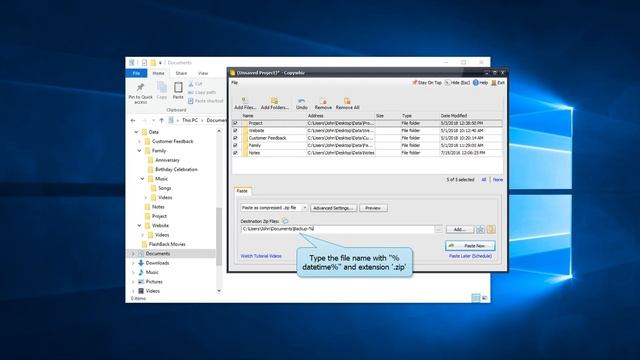Click the Exit icon in Copywhiz

(498, 83)
